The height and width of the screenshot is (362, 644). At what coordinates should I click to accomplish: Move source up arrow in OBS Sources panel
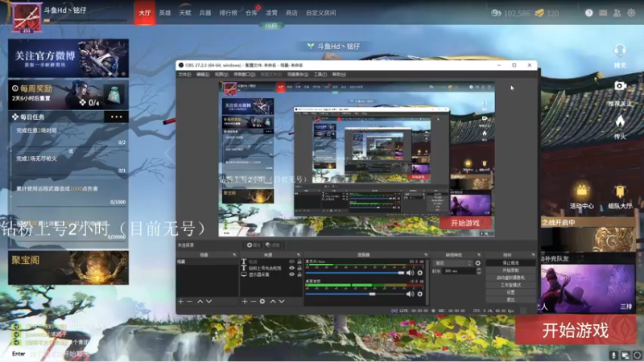pyautogui.click(x=273, y=301)
